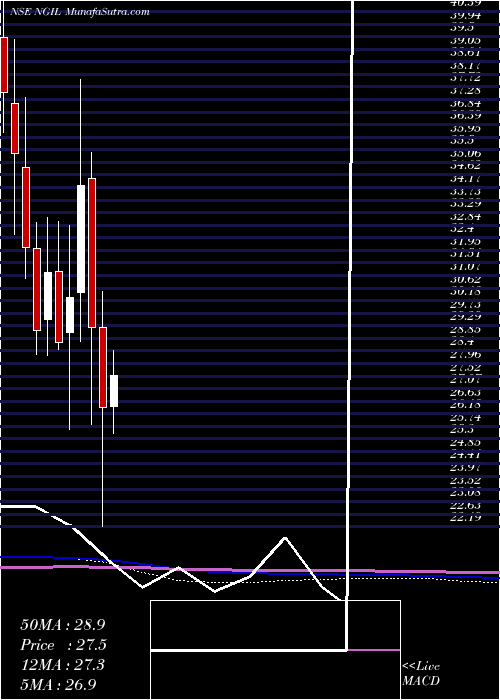Click the tallest white candlestick body

coord(81,239)
